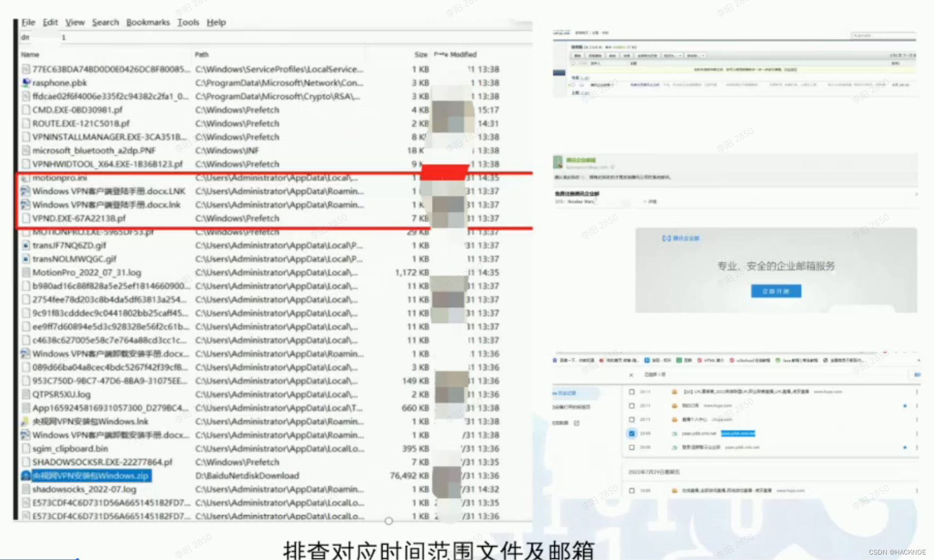
Task: Click the 089d66ba04a8cec4bdc5267f42f39cf8 file icon
Action: coord(25,367)
